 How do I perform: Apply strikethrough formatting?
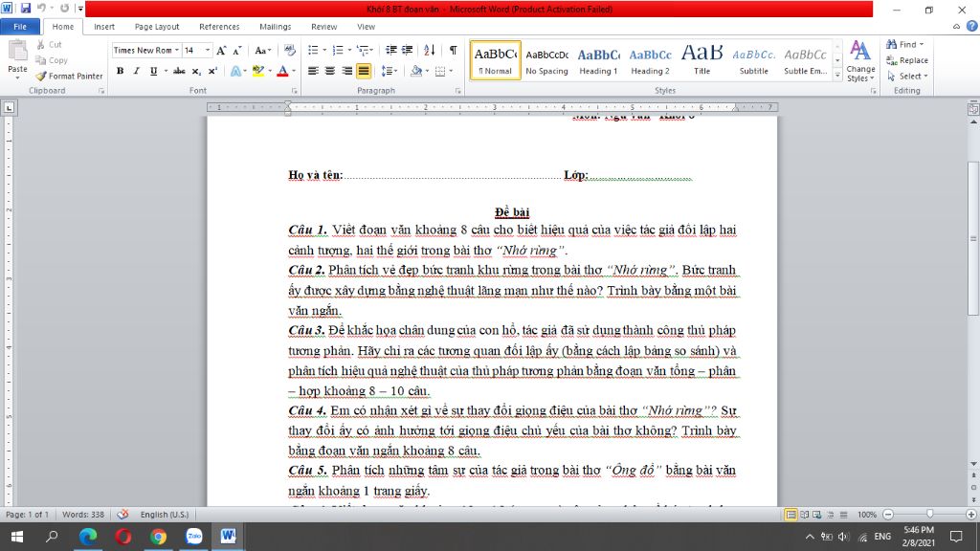click(x=179, y=71)
